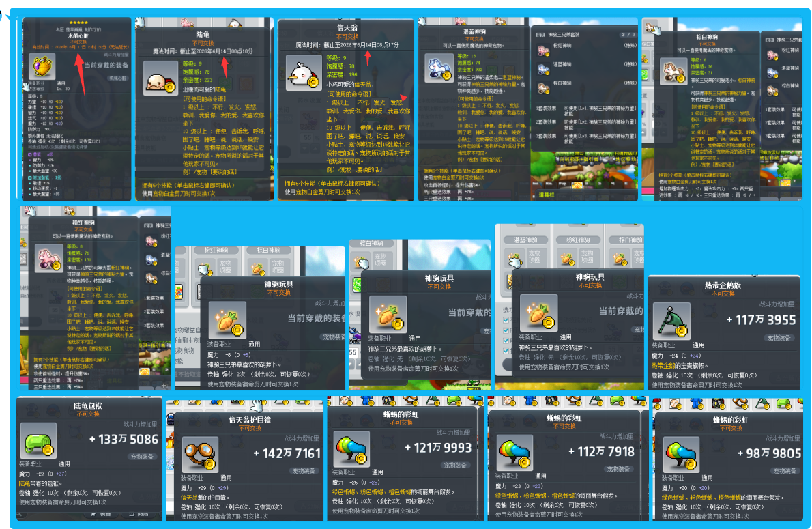Viewport: 812px width, 529px height.
Task: Click the +133万 5086 power value
Action: pos(124,440)
